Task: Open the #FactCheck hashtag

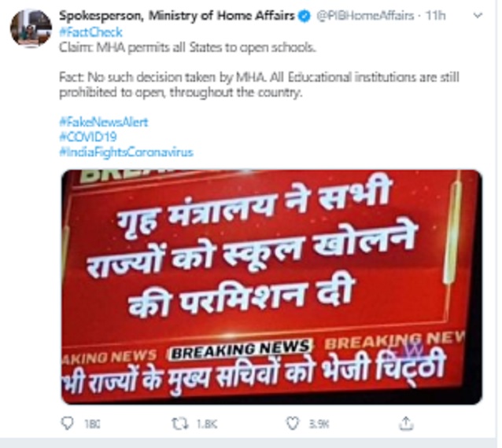Action: click(90, 32)
